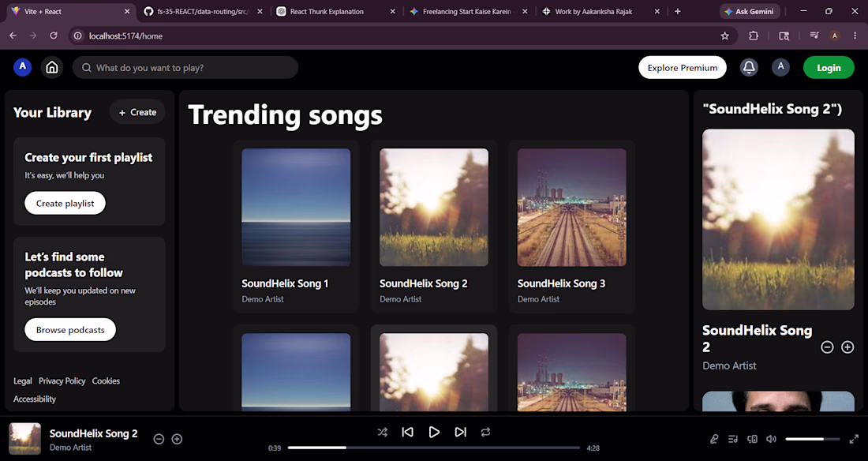Click the minus icon in right Now Playing panel
This screenshot has width=868, height=461.
pos(827,347)
